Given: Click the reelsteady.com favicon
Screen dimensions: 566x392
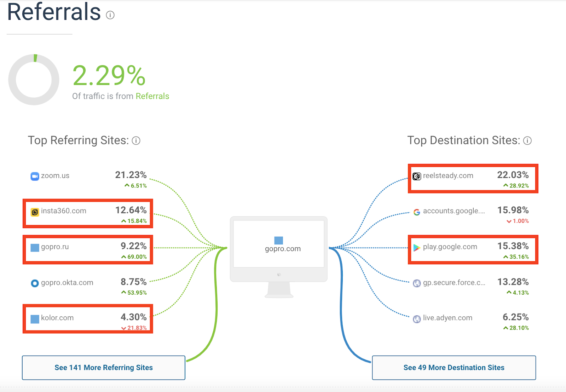Looking at the screenshot, I should [x=417, y=176].
